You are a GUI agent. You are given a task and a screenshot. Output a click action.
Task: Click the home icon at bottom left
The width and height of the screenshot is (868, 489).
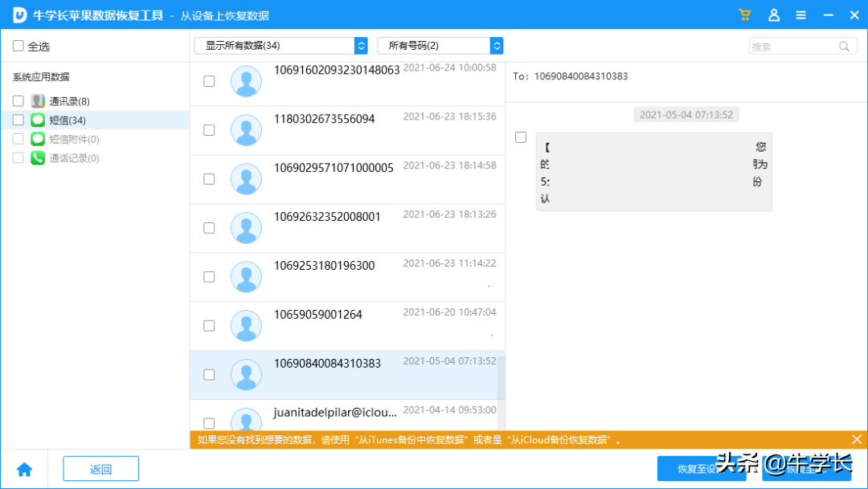pos(24,468)
